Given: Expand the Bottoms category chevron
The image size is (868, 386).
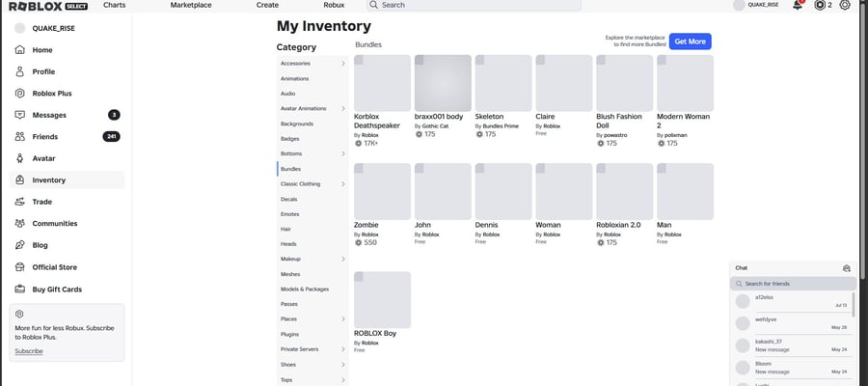Looking at the screenshot, I should (343, 153).
